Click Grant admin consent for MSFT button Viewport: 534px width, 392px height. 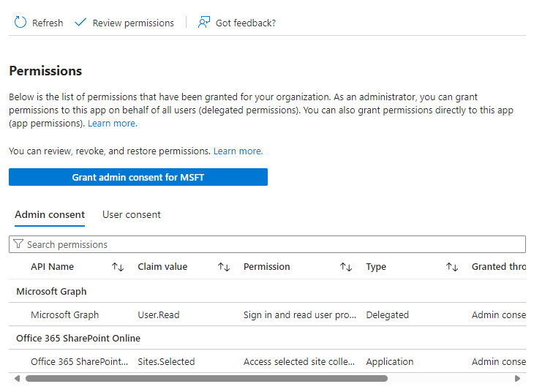pos(138,177)
